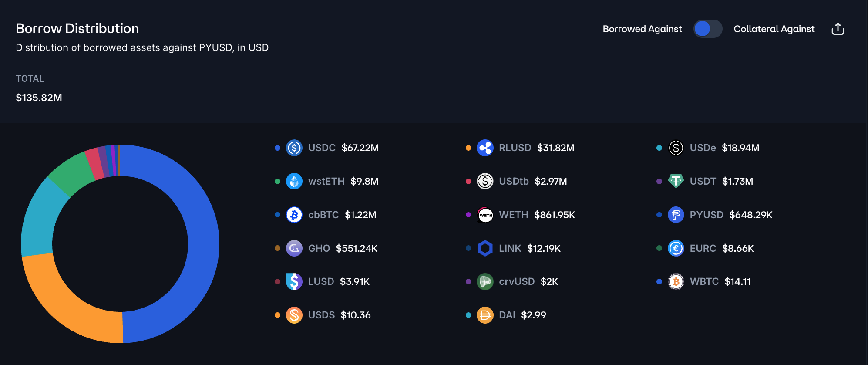Click the DAI token icon
This screenshot has width=868, height=365.
[485, 315]
